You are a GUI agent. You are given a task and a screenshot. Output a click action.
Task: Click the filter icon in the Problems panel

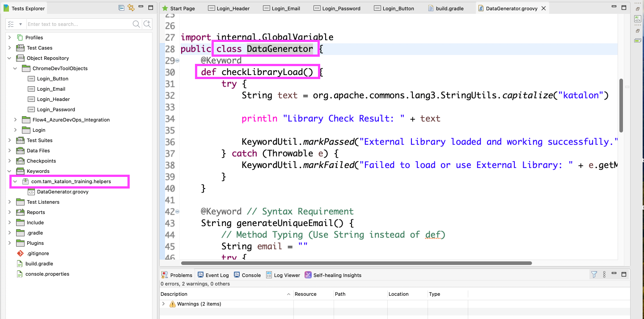point(594,274)
